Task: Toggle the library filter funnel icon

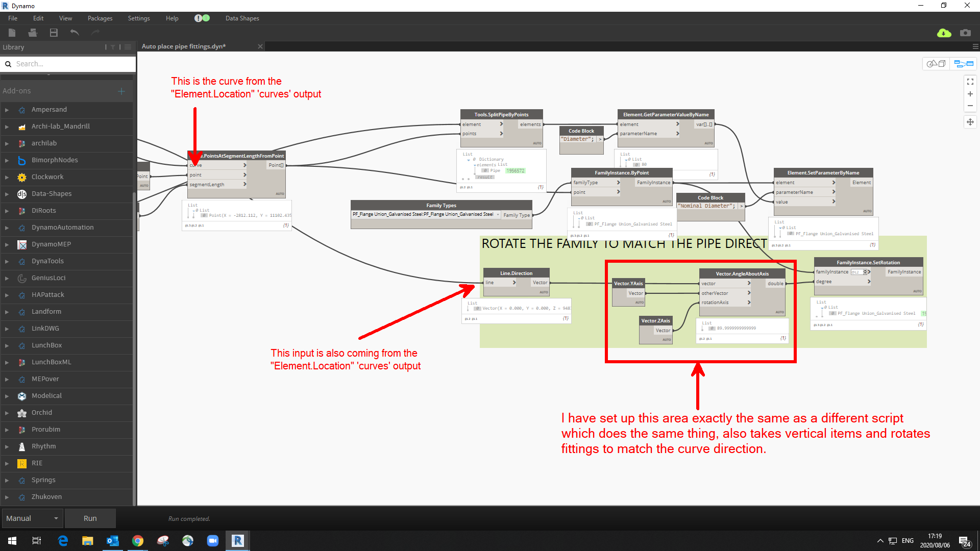Action: (113, 47)
